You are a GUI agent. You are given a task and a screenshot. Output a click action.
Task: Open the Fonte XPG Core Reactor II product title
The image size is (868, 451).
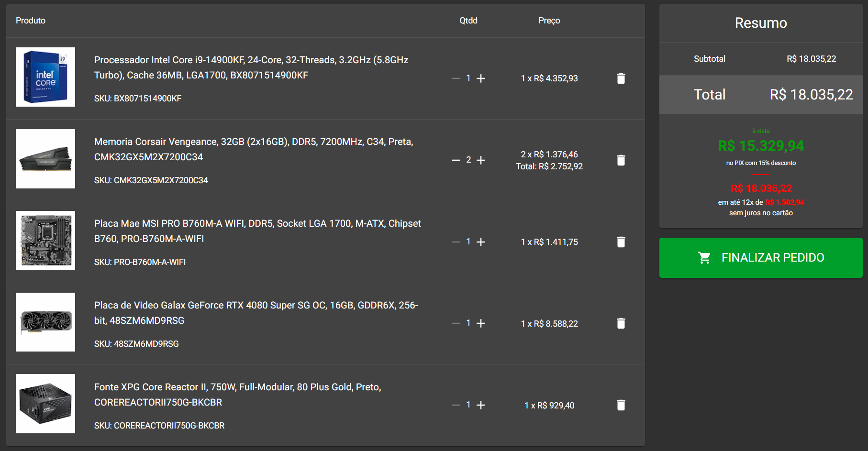click(x=238, y=395)
